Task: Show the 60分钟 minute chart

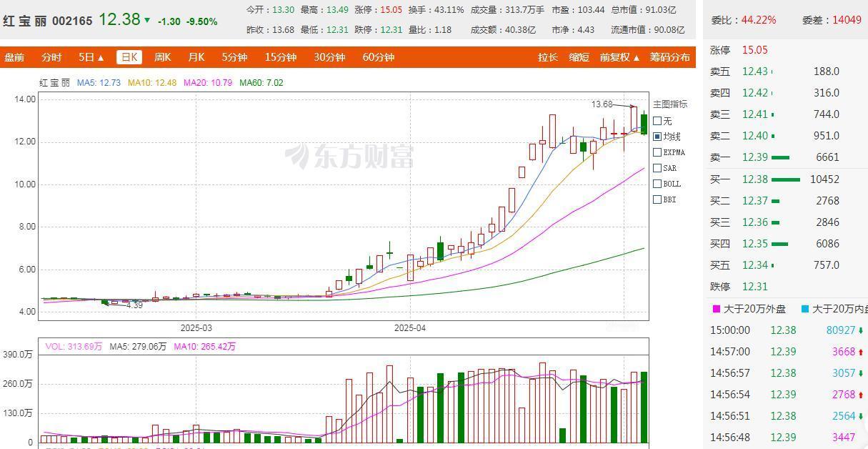Action: (378, 57)
